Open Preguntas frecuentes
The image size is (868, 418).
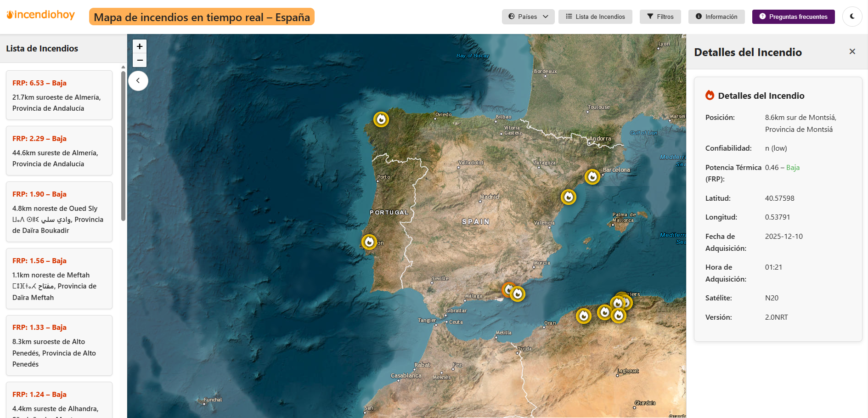coord(793,17)
